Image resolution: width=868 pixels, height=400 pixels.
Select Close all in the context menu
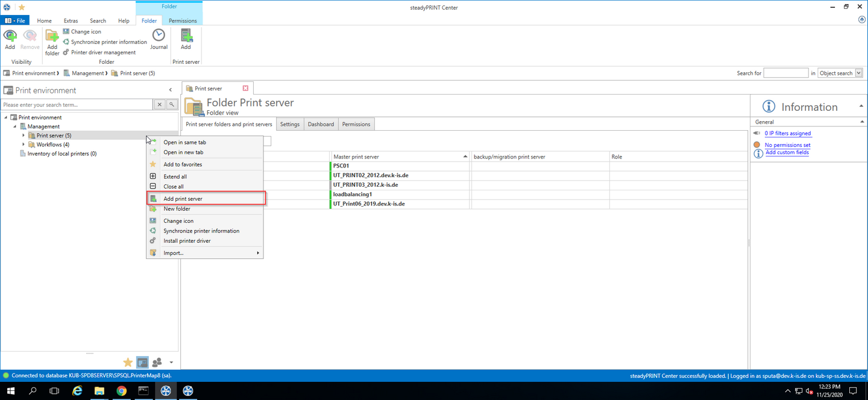(x=205, y=187)
